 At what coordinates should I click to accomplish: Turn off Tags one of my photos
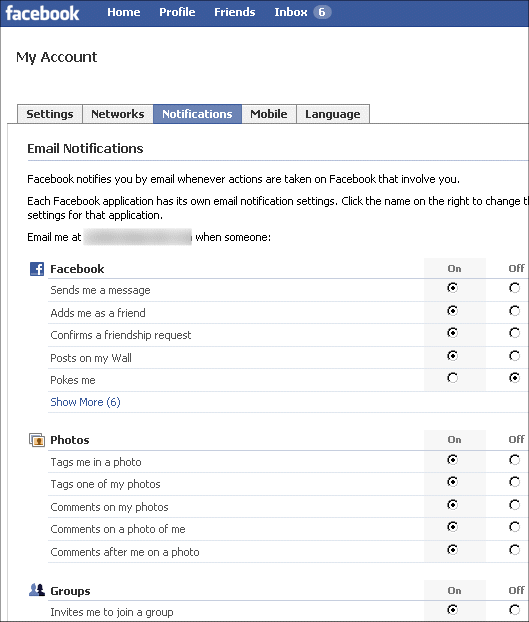(x=514, y=482)
